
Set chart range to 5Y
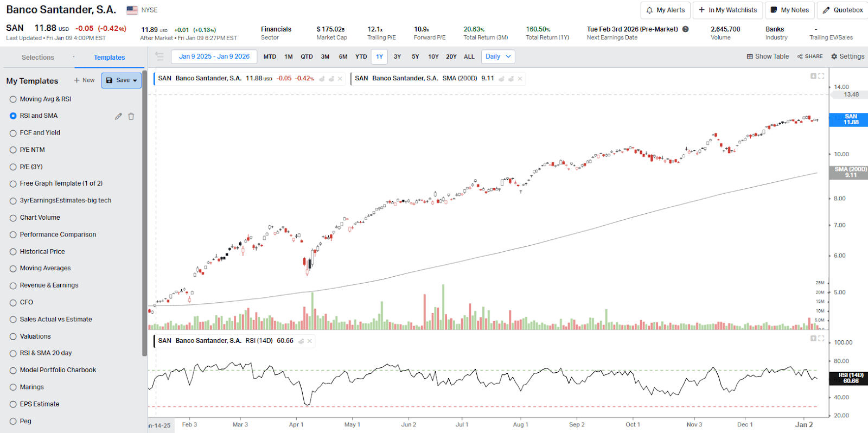pos(416,56)
